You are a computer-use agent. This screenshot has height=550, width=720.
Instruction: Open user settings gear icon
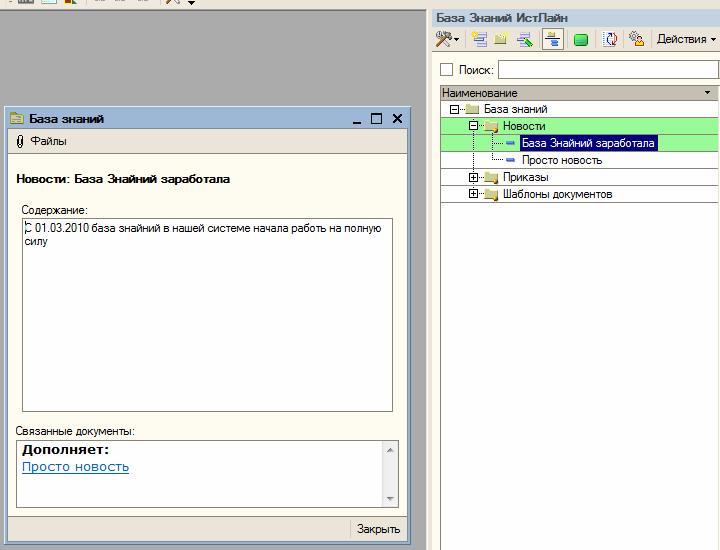coord(636,39)
